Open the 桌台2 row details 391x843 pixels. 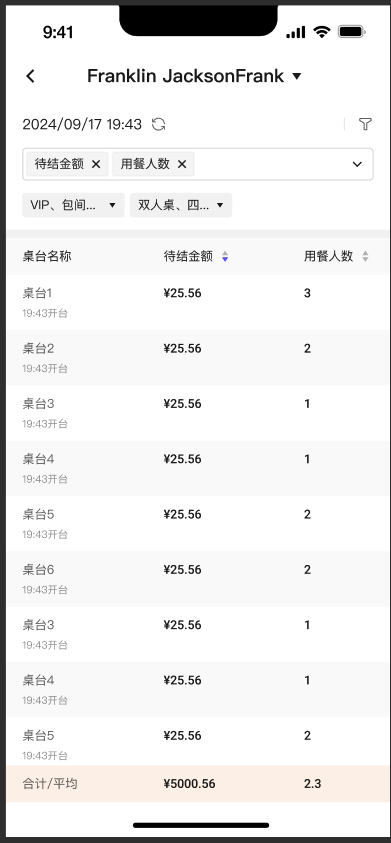tap(199, 358)
